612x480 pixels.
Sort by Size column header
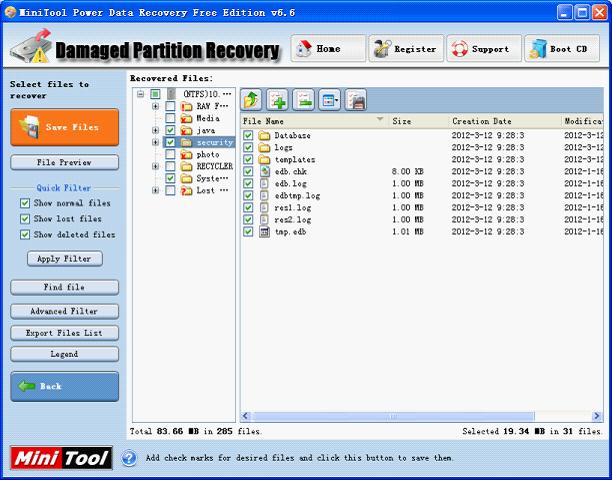pyautogui.click(x=418, y=121)
